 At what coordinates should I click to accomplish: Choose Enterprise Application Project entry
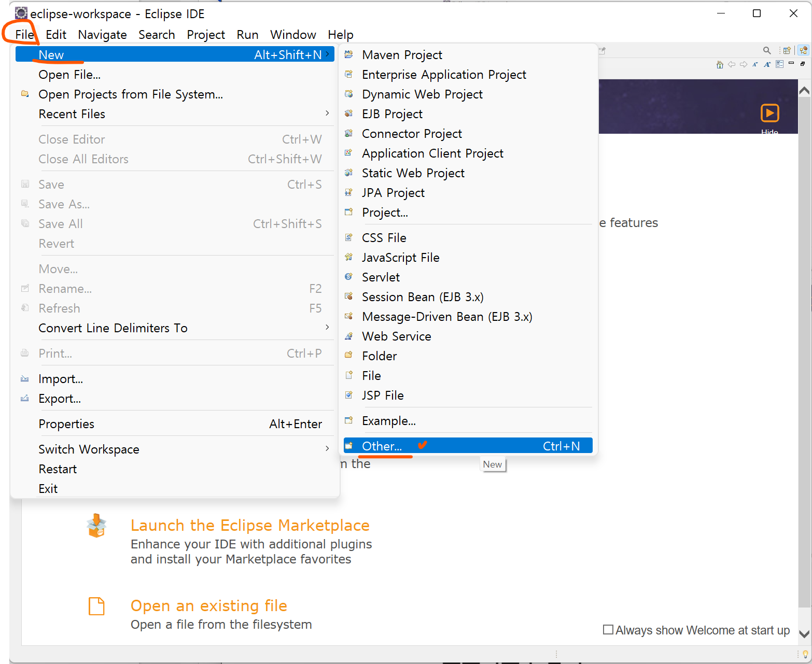[x=468, y=75]
